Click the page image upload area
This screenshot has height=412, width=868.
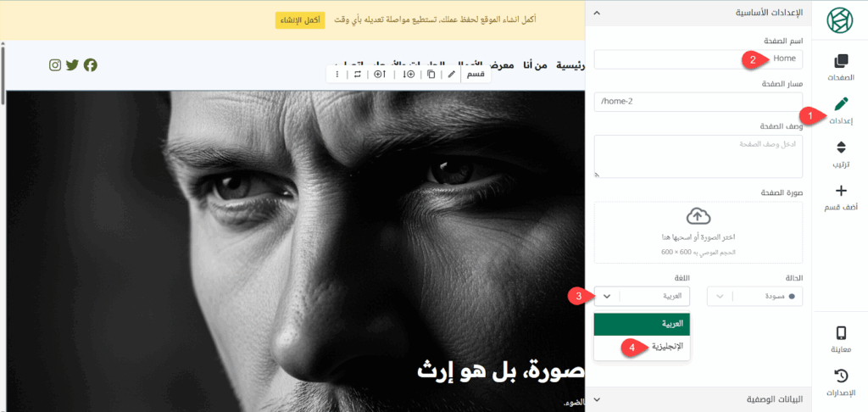click(698, 231)
